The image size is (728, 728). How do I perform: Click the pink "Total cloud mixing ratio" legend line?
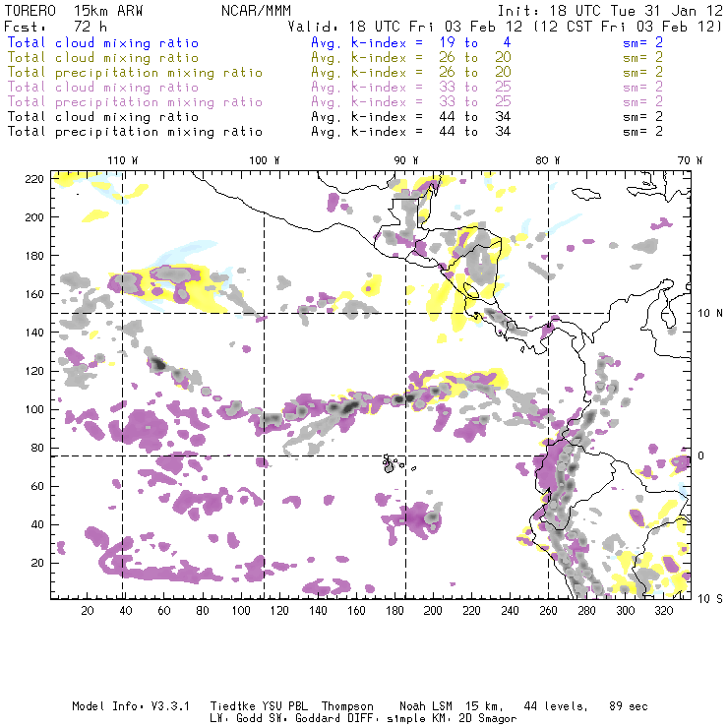pyautogui.click(x=103, y=88)
